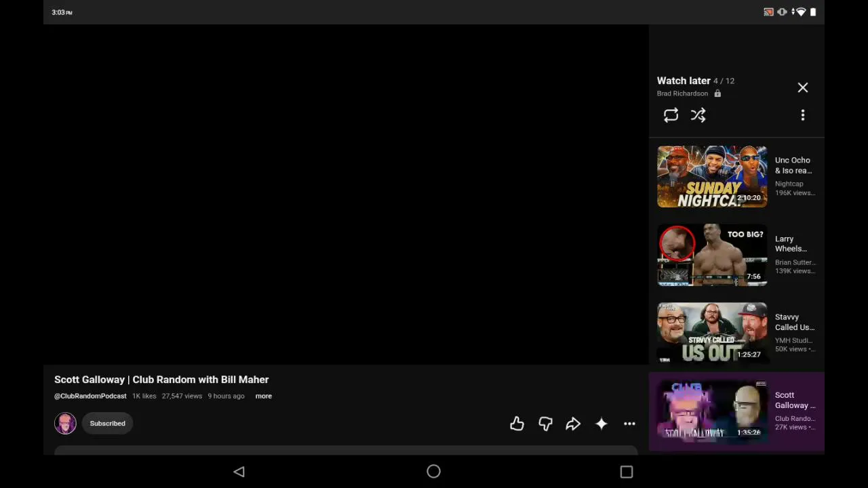Open 'Unc Ocho & Iso rea...' title
Screen dimensions: 868x488
(x=793, y=165)
